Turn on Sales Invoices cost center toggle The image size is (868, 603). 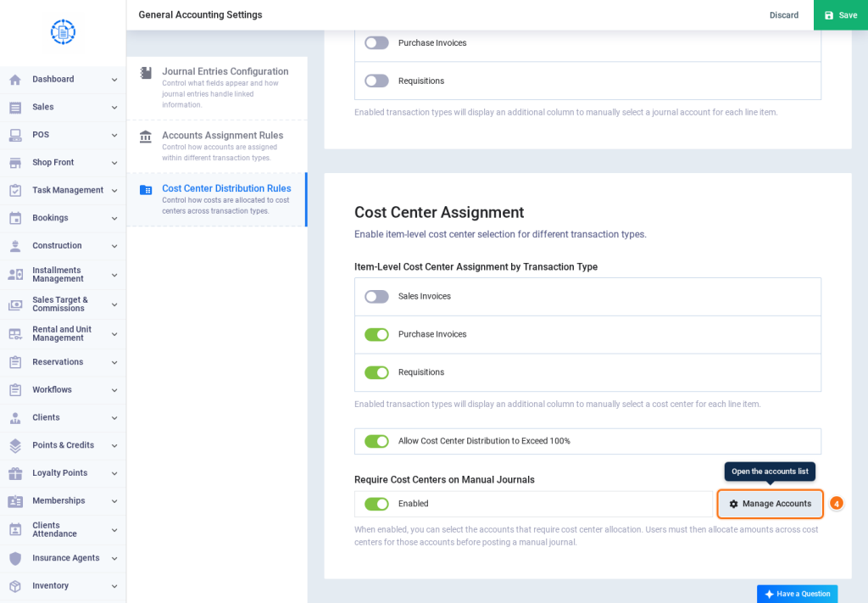pos(376,296)
